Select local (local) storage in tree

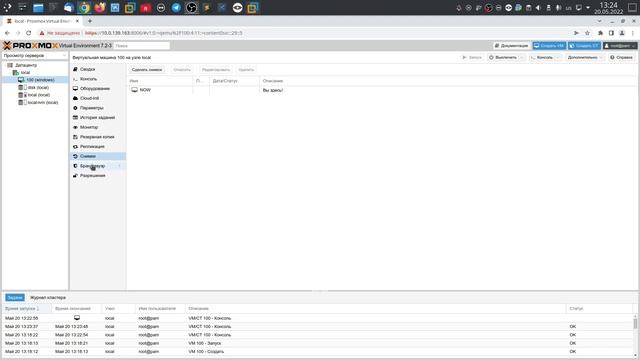click(38, 95)
